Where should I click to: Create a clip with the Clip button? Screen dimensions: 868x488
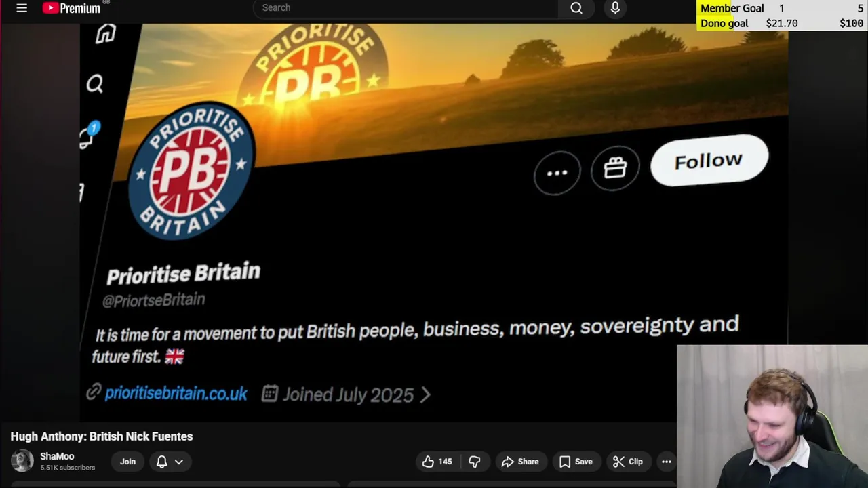tap(628, 462)
